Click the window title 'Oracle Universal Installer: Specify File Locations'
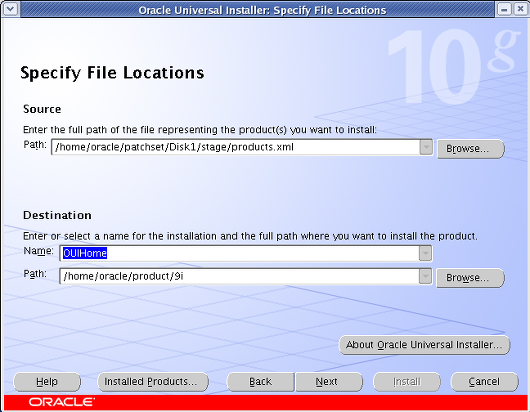The width and height of the screenshot is (530, 412). point(262,10)
